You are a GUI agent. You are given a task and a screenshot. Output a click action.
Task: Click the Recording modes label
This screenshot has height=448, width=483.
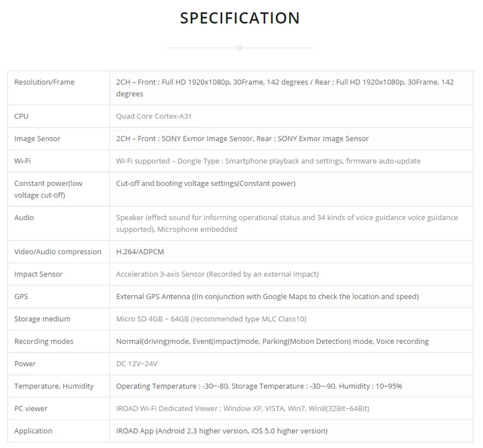[x=44, y=341]
